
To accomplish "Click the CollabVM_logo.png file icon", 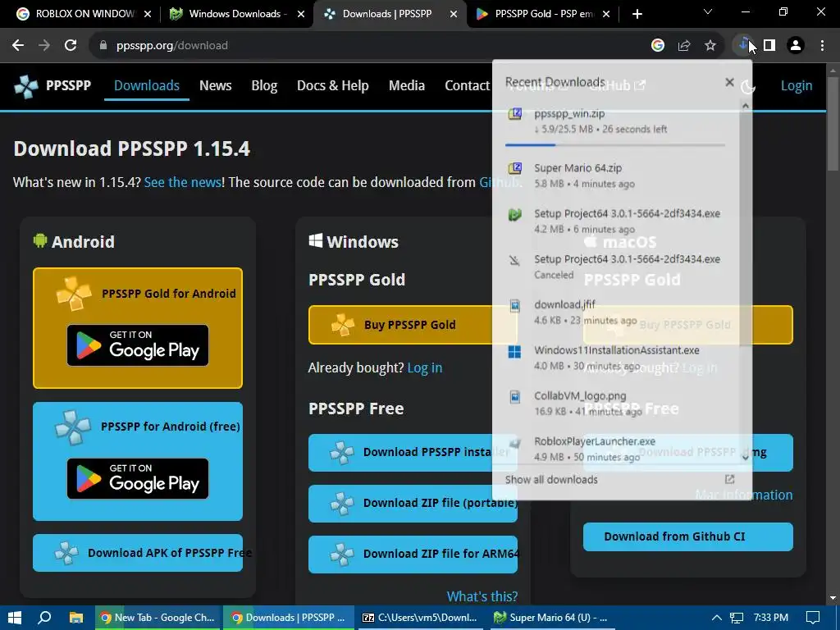I will pyautogui.click(x=515, y=397).
